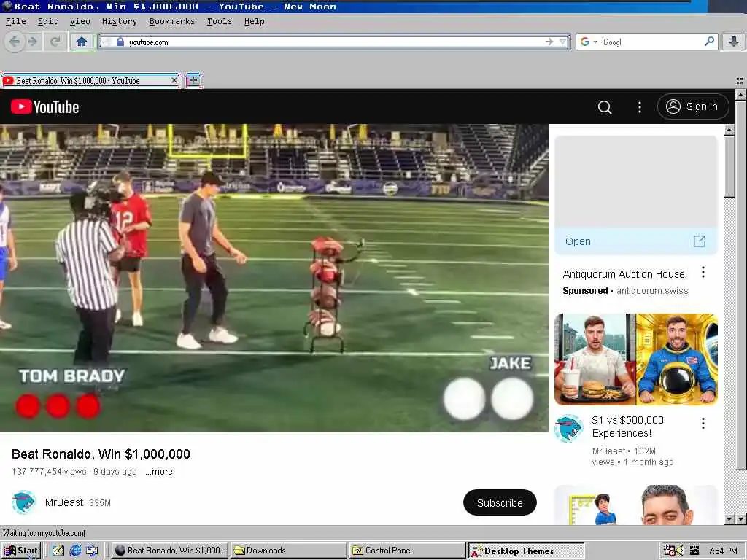
Task: Open the Downloads arrow toolbar button
Action: click(733, 42)
